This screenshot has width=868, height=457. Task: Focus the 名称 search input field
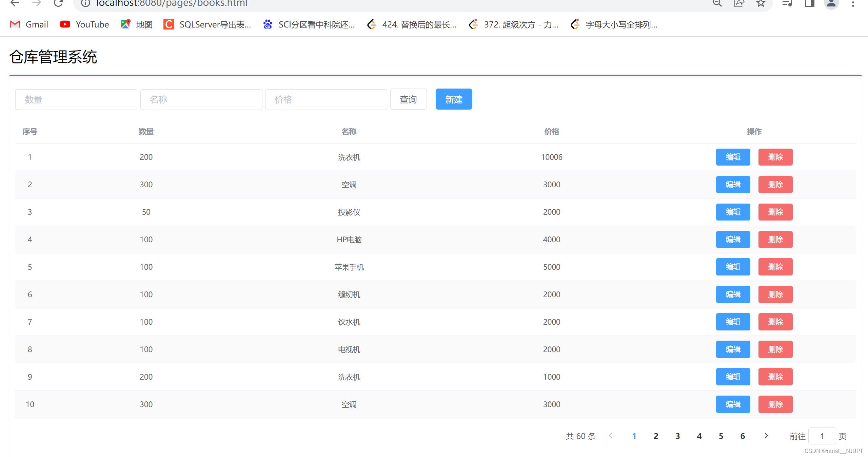click(201, 99)
